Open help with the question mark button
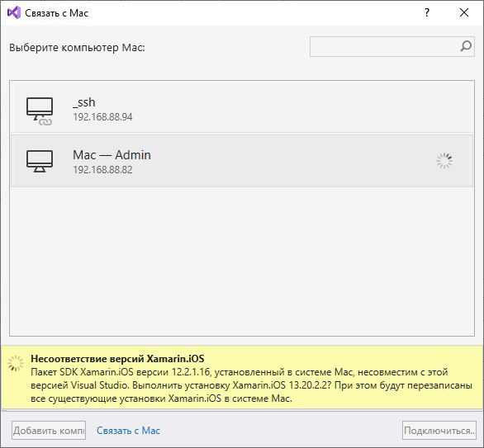 point(427,12)
